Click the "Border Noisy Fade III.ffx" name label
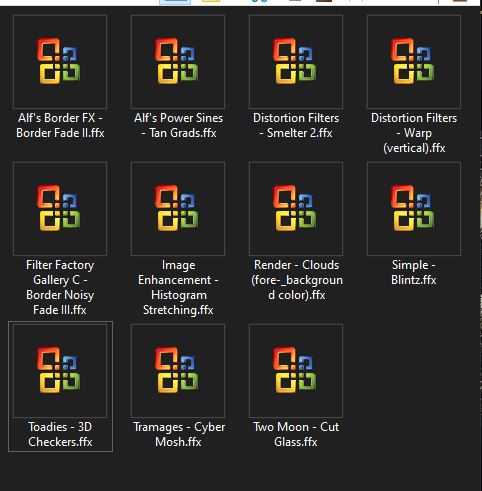The image size is (482, 491). click(x=60, y=302)
